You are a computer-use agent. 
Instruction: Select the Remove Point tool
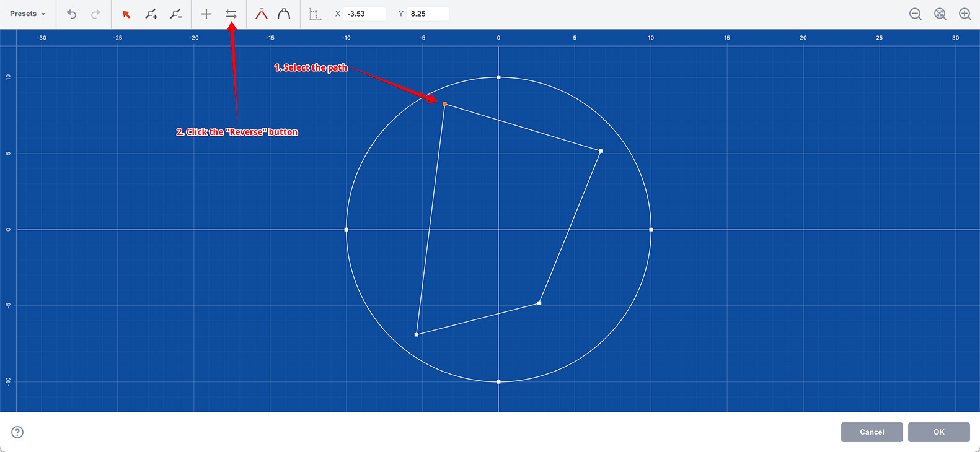pos(176,14)
